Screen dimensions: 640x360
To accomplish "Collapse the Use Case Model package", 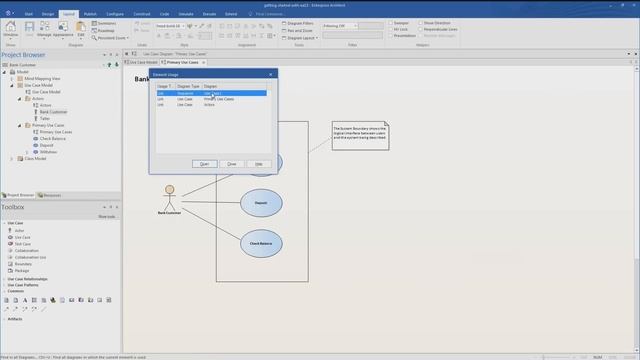I will 12,85.
